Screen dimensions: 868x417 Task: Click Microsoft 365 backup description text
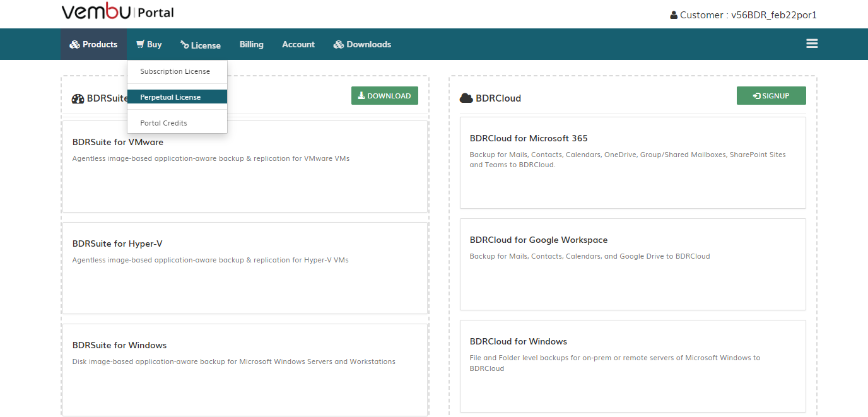coord(628,160)
